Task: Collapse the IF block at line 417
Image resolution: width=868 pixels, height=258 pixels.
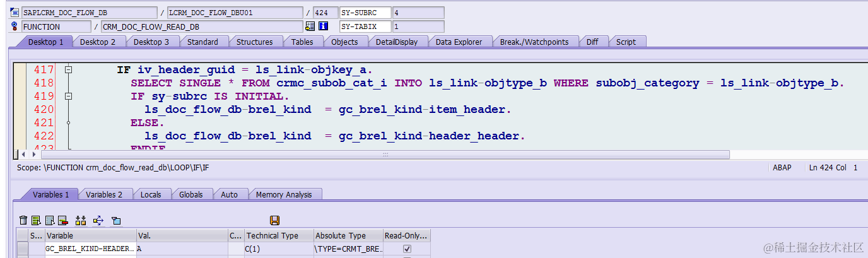Action: click(x=68, y=70)
